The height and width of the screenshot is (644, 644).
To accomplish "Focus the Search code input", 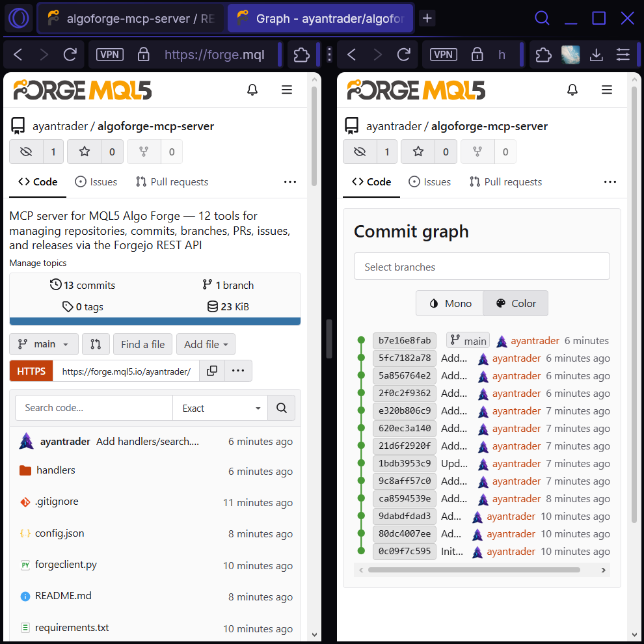I will 94,408.
